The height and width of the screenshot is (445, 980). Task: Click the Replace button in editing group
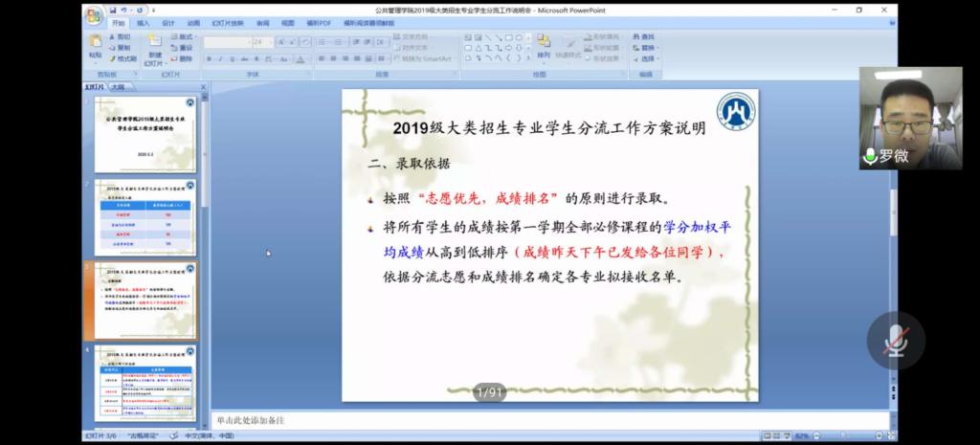point(648,47)
